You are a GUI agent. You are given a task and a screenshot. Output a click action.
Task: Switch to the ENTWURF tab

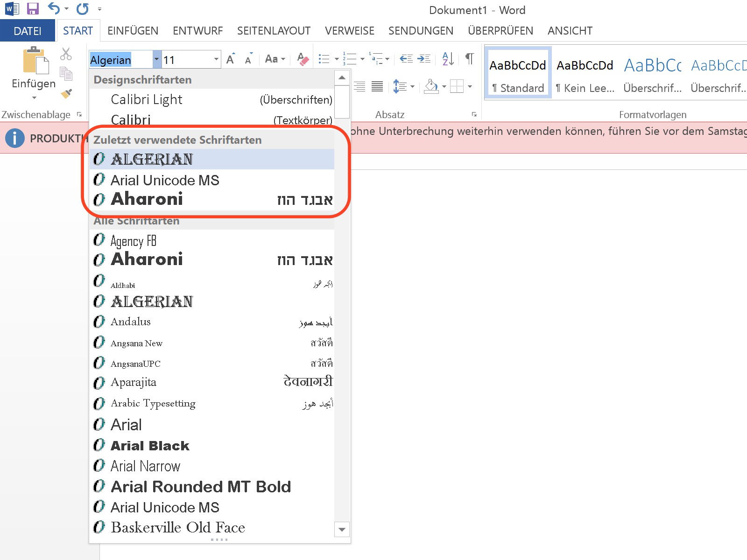pos(198,31)
